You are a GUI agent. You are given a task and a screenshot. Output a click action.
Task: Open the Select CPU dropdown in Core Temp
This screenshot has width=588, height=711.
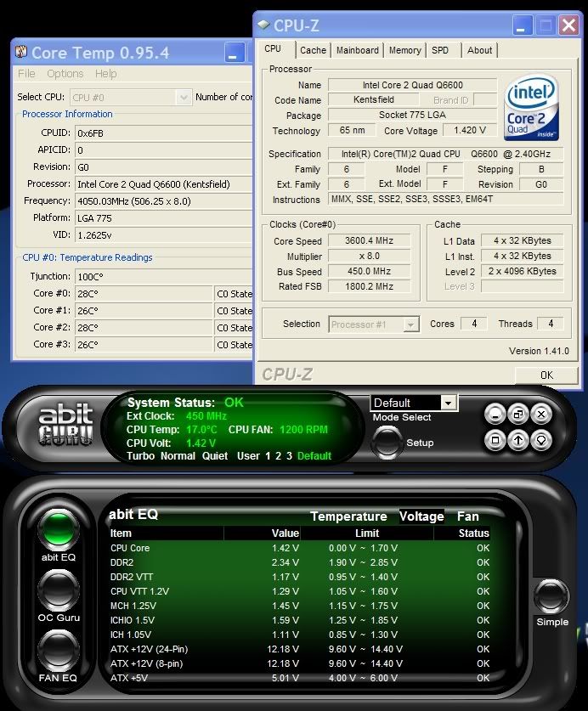(x=184, y=98)
